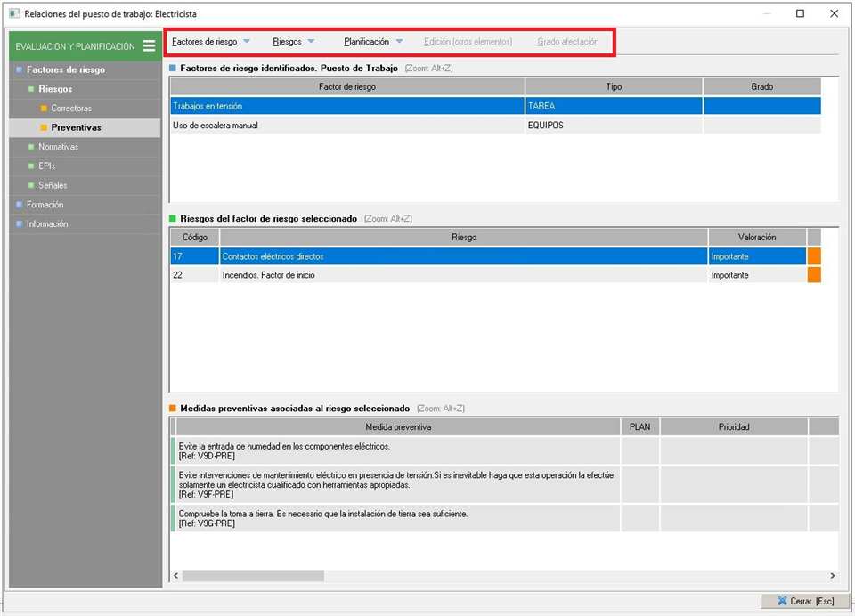Viewport: 855px width, 616px height.
Task: Select Preventivas in the left sidebar
Action: pos(76,127)
